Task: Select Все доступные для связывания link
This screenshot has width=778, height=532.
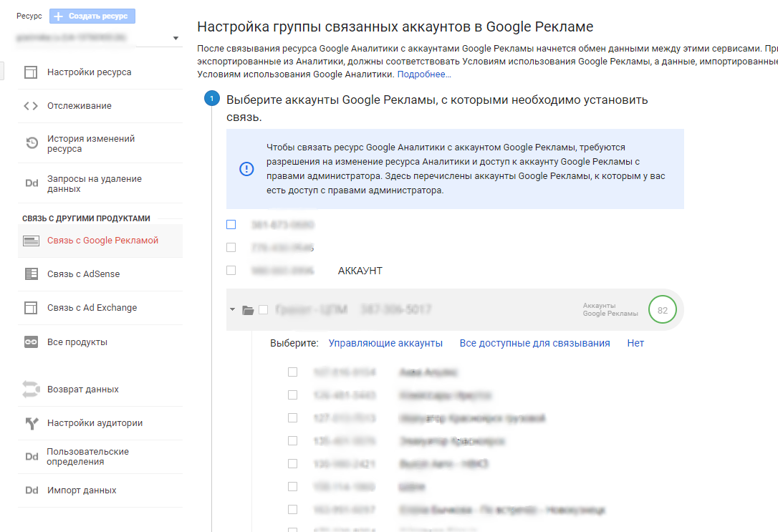Action: coord(535,343)
